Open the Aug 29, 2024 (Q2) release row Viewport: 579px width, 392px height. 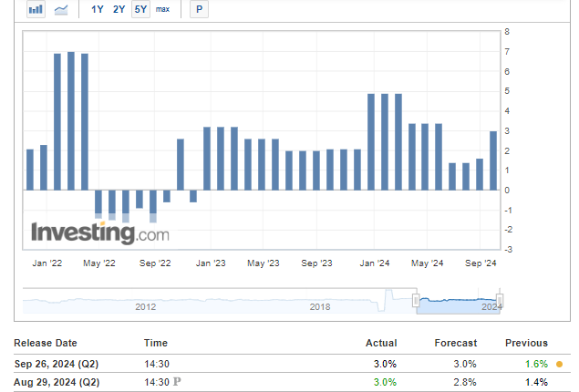coord(56,382)
